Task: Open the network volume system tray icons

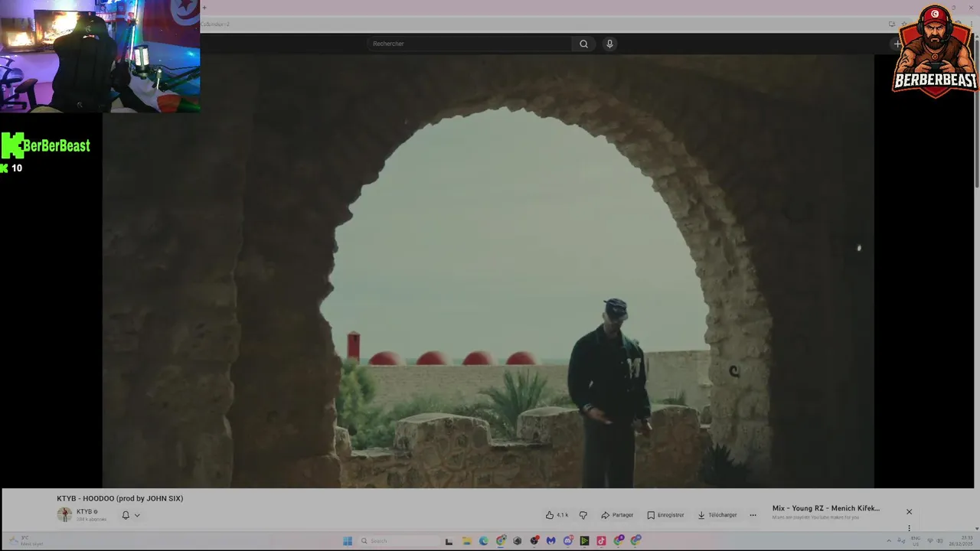Action: [x=936, y=541]
